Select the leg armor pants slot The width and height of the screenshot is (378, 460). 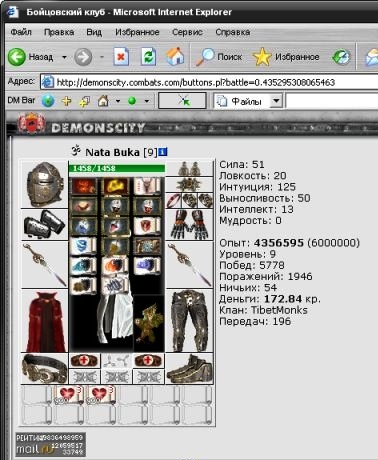click(189, 321)
